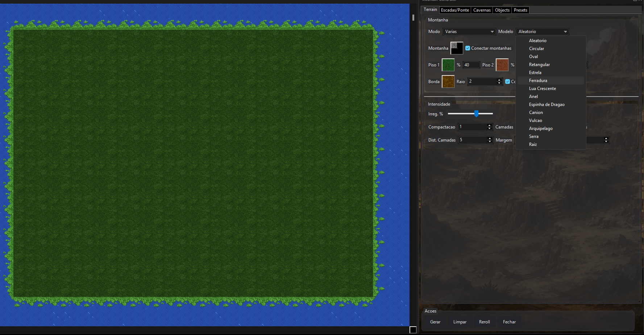Viewport: 644px width, 335px height.
Task: Choose the Circular model option
Action: 550,49
